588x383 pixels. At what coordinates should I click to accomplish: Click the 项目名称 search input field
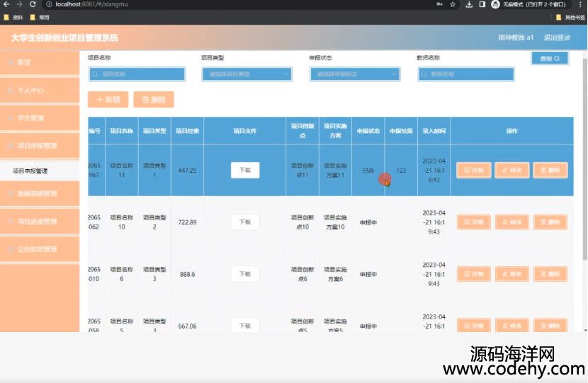coord(137,74)
